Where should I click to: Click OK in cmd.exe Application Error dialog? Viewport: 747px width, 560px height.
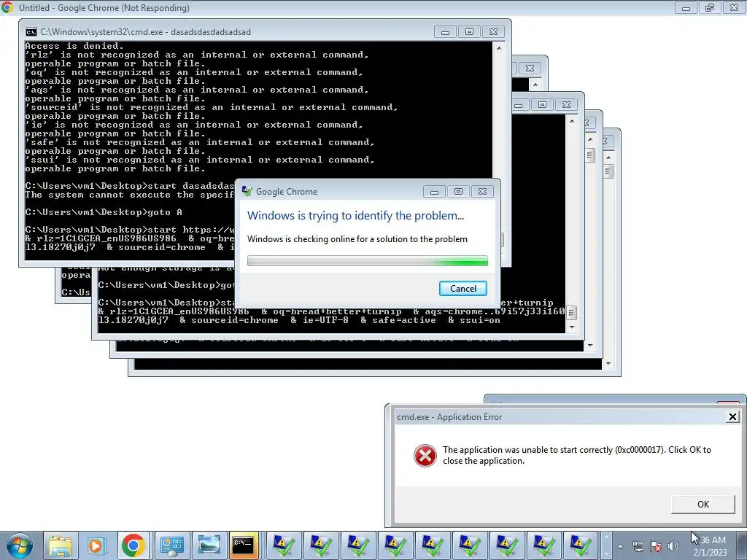703,505
